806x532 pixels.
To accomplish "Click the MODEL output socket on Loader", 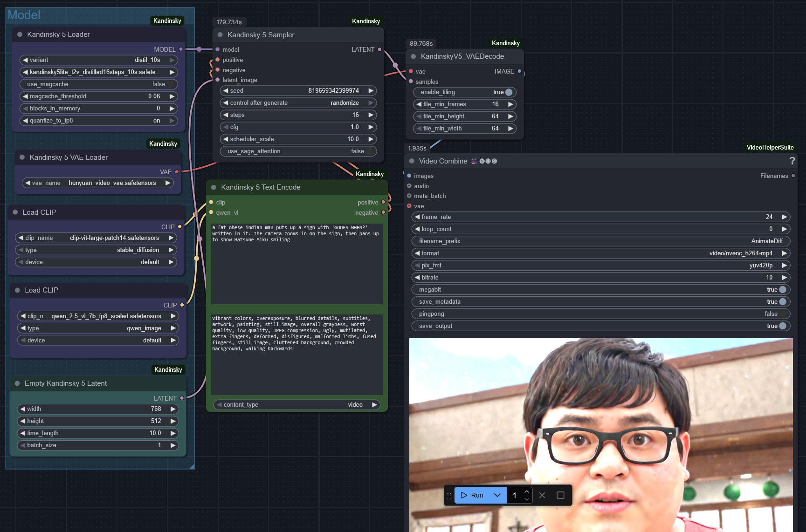I will click(x=181, y=49).
